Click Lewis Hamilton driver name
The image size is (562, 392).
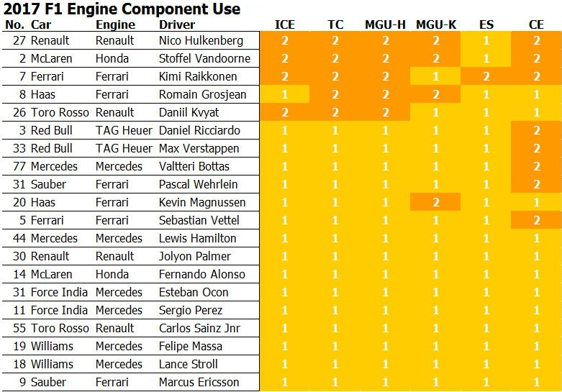197,238
